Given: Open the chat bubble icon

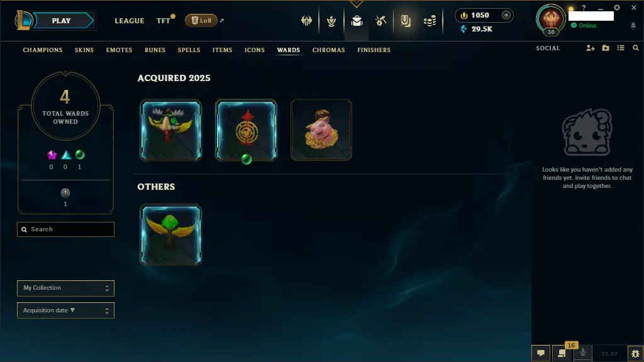Looking at the screenshot, I should [541, 353].
